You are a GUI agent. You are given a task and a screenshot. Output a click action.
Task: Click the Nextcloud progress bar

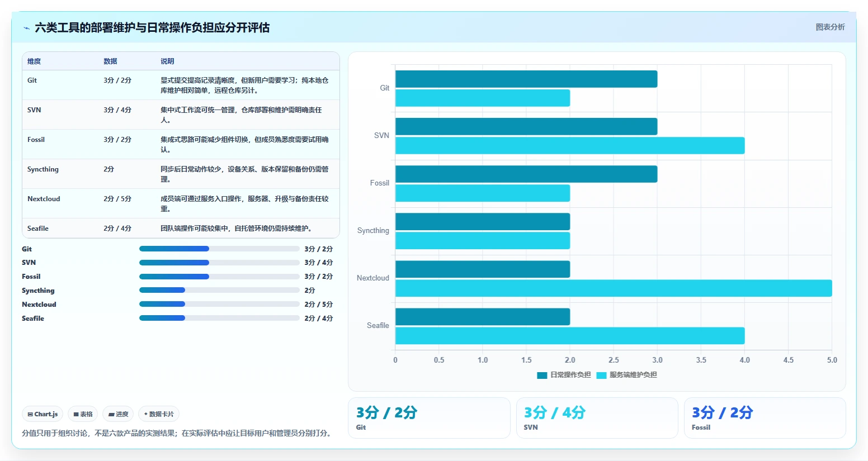[x=219, y=304]
